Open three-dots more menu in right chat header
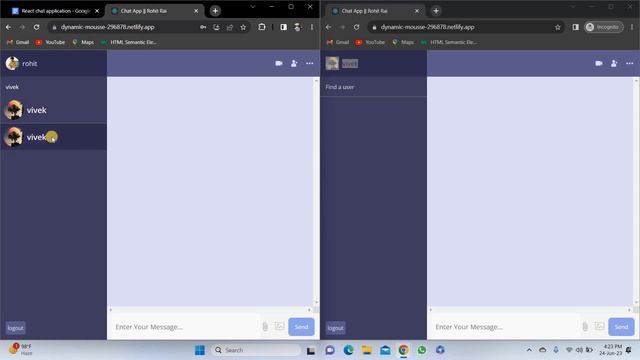 pos(630,63)
